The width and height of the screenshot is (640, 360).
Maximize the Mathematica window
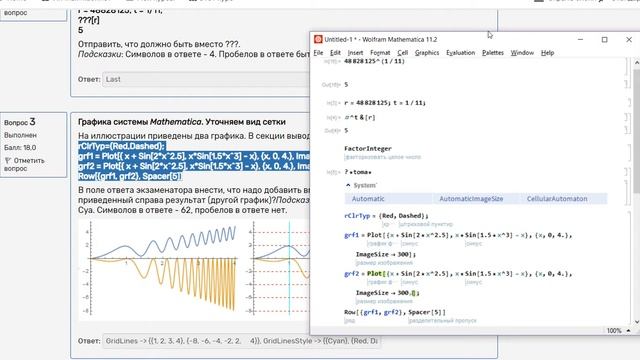pyautogui.click(x=604, y=39)
